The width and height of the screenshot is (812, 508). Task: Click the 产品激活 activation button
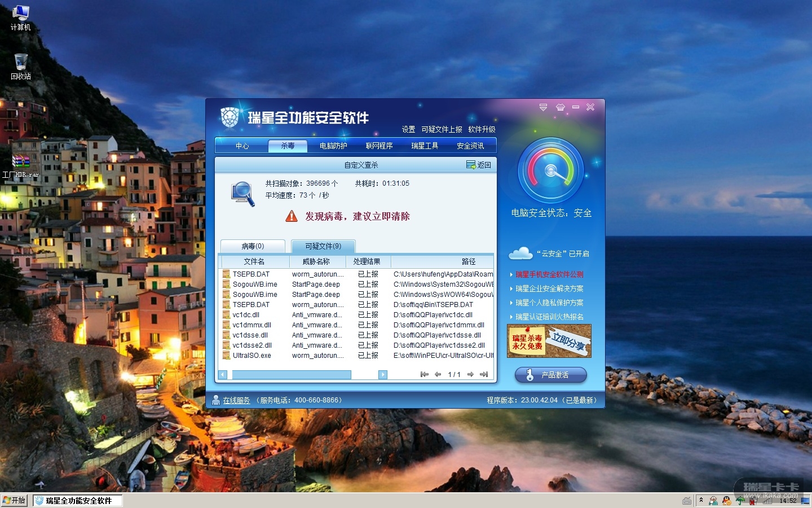click(x=550, y=375)
